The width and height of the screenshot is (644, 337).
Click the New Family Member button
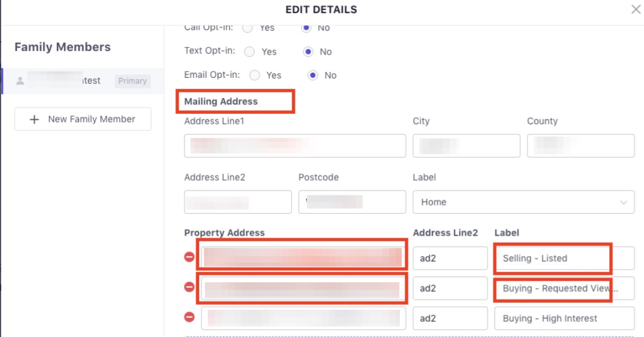83,119
